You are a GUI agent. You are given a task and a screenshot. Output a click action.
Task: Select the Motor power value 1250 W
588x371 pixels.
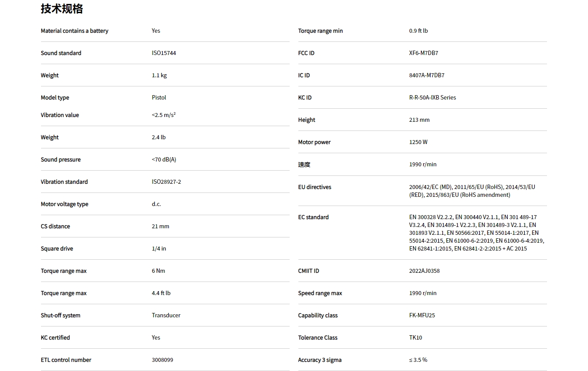point(418,142)
